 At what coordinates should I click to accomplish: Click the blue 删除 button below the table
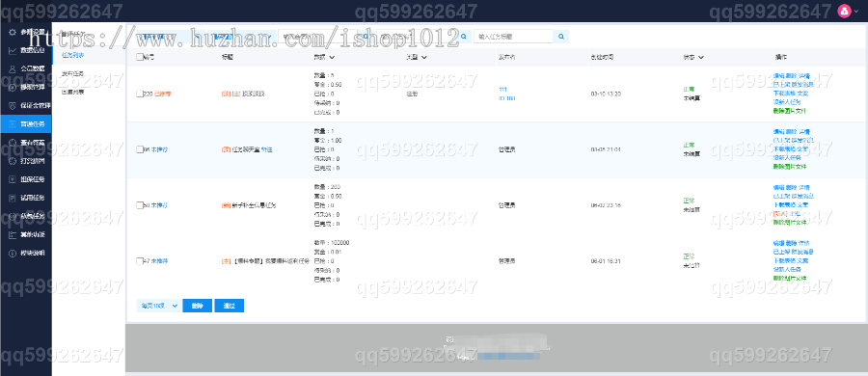pos(197,305)
